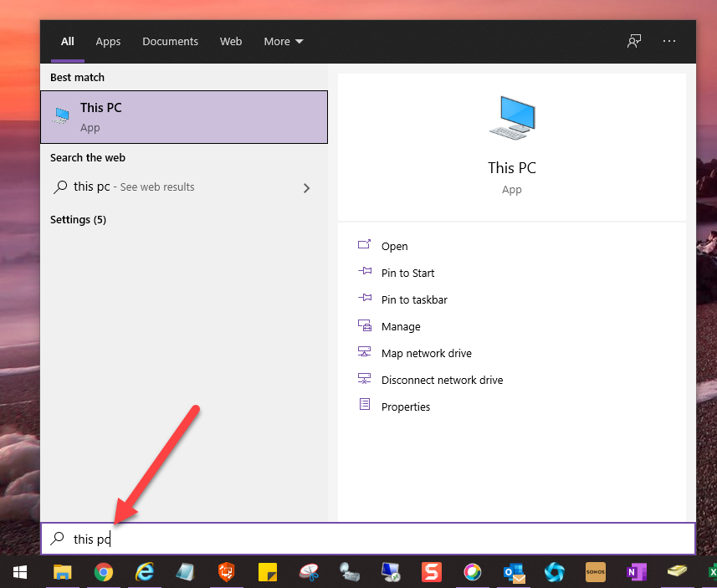Open Outlook from the taskbar
The height and width of the screenshot is (588, 717).
click(x=514, y=572)
